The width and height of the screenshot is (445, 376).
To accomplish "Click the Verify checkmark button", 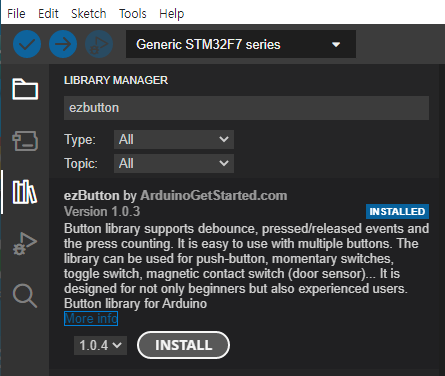I will click(27, 44).
